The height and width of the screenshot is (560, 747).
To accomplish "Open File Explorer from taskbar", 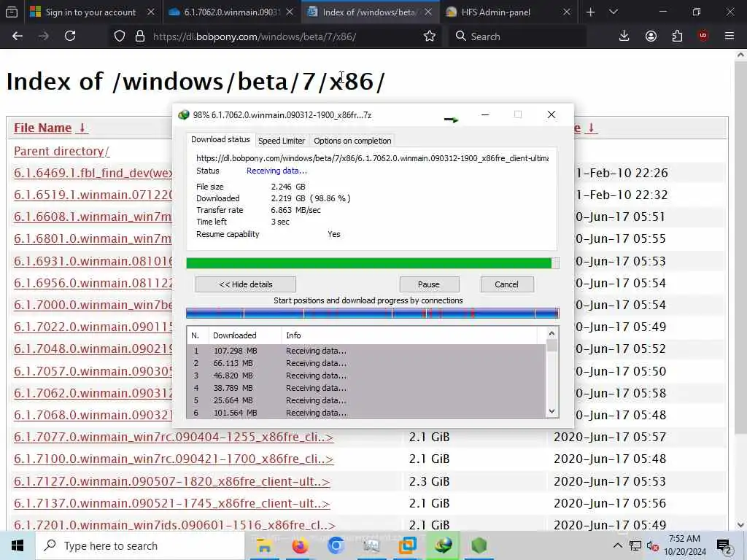I will click(264, 545).
